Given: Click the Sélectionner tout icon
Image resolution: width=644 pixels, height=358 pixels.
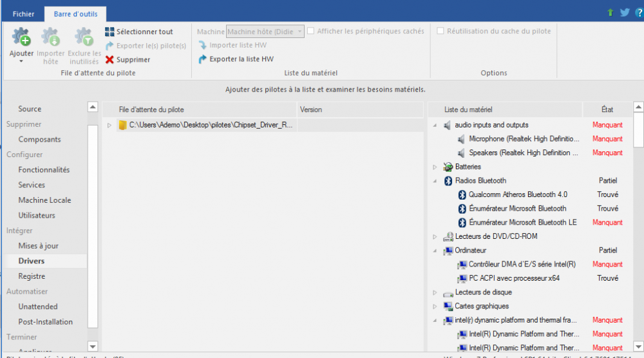Looking at the screenshot, I should (110, 32).
